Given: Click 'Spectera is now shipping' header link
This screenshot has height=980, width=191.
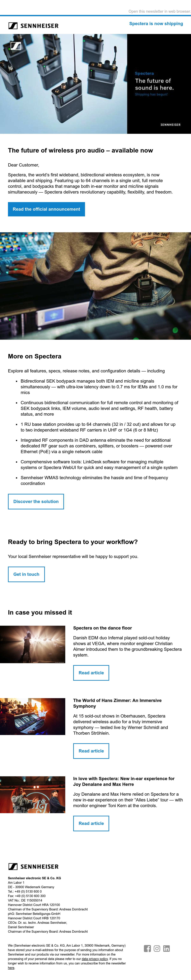Looking at the screenshot, I should coord(156,24).
